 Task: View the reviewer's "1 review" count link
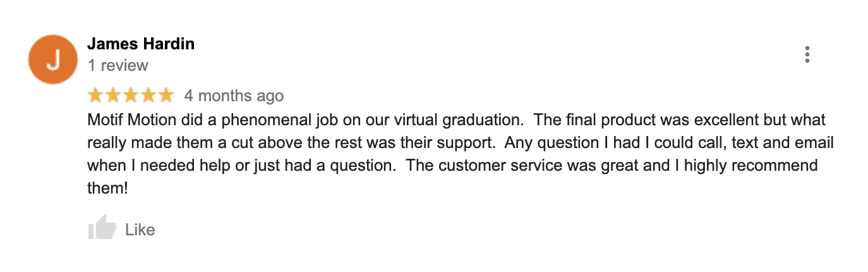[118, 65]
